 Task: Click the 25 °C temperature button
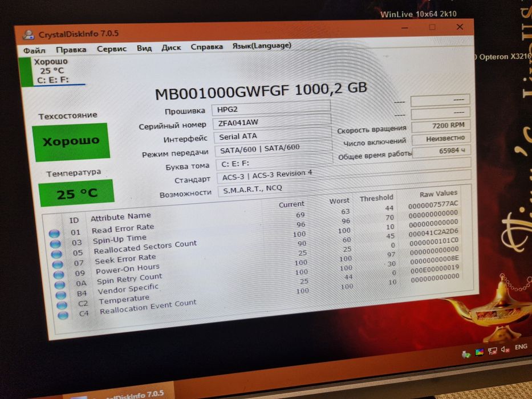tap(76, 193)
